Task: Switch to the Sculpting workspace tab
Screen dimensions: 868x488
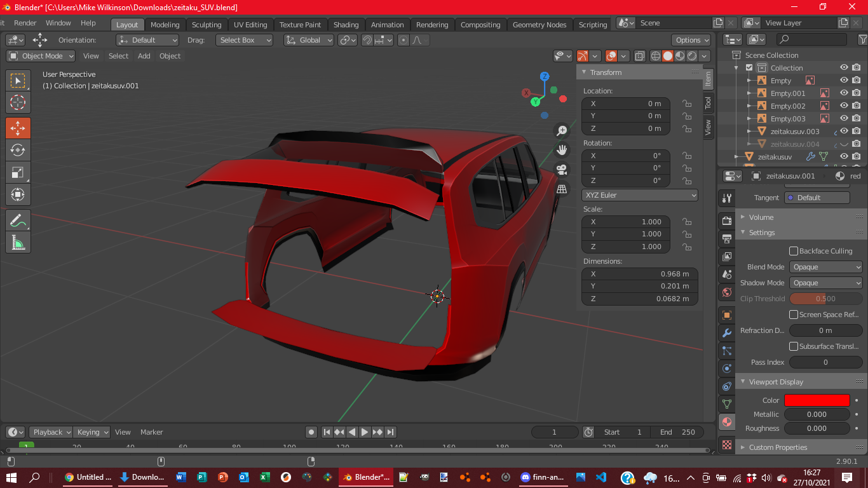Action: 207,25
